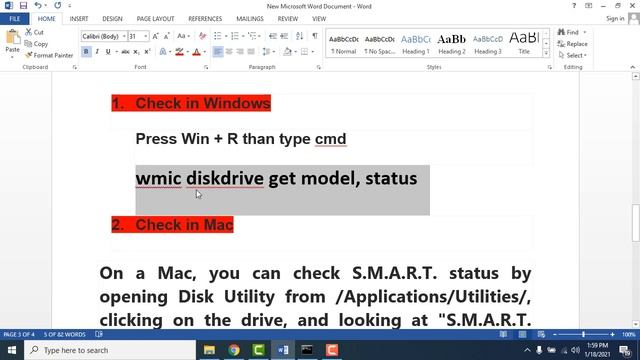The height and width of the screenshot is (360, 640).
Task: Click Sign in link
Action: pos(615,18)
